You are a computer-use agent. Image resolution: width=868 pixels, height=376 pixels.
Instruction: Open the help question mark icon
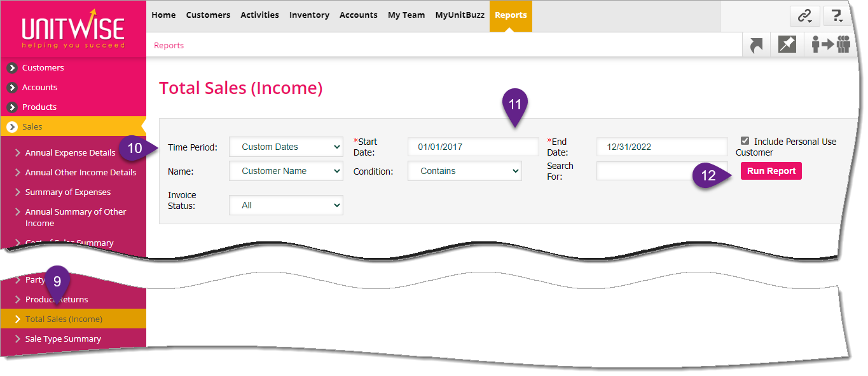(837, 17)
